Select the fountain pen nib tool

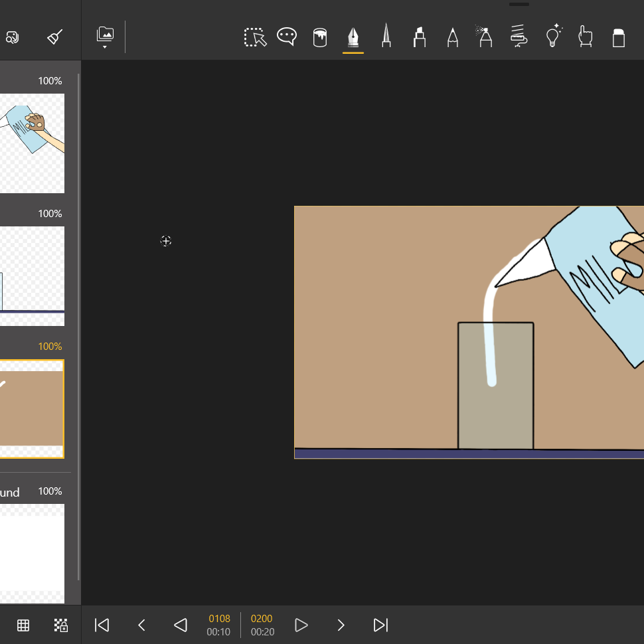353,37
